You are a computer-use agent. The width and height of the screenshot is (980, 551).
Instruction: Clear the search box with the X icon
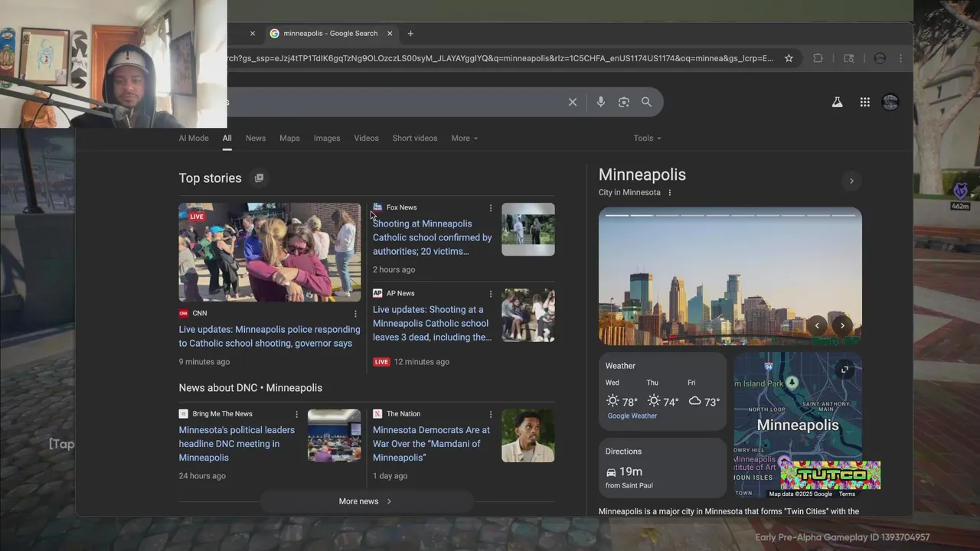[572, 102]
